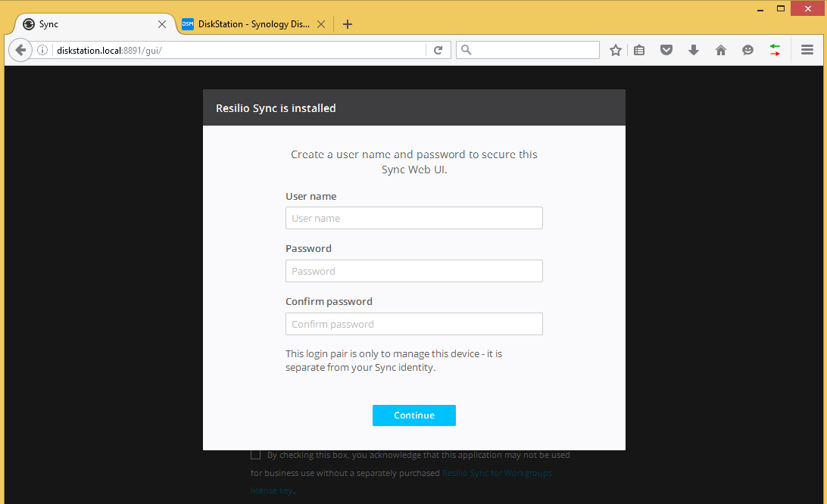Click the DSM favicon on DiskStation tab

pyautogui.click(x=188, y=24)
